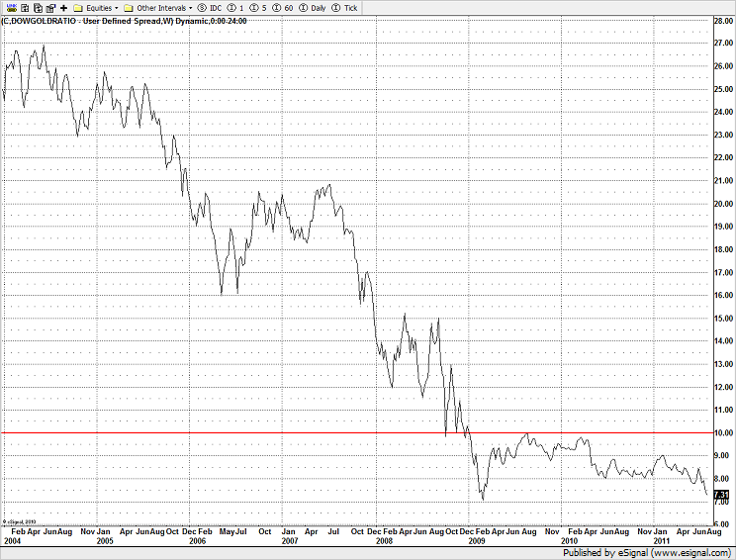
Task: Click the current price label 7.31
Action: tap(721, 495)
